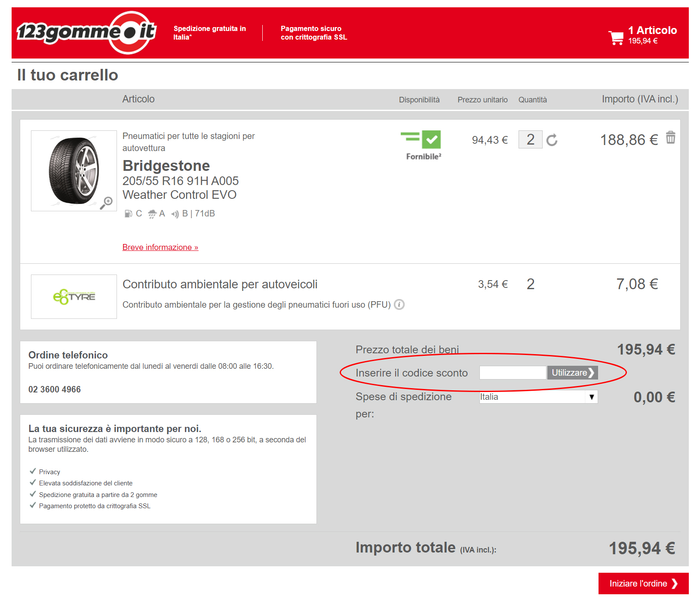Click the green availability check icon

(x=431, y=139)
